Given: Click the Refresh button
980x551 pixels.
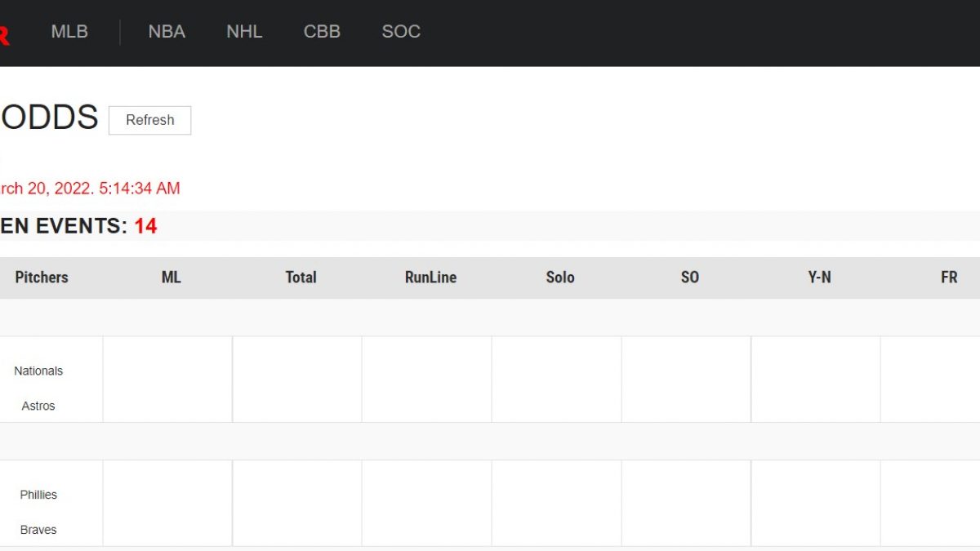Looking at the screenshot, I should (x=150, y=120).
